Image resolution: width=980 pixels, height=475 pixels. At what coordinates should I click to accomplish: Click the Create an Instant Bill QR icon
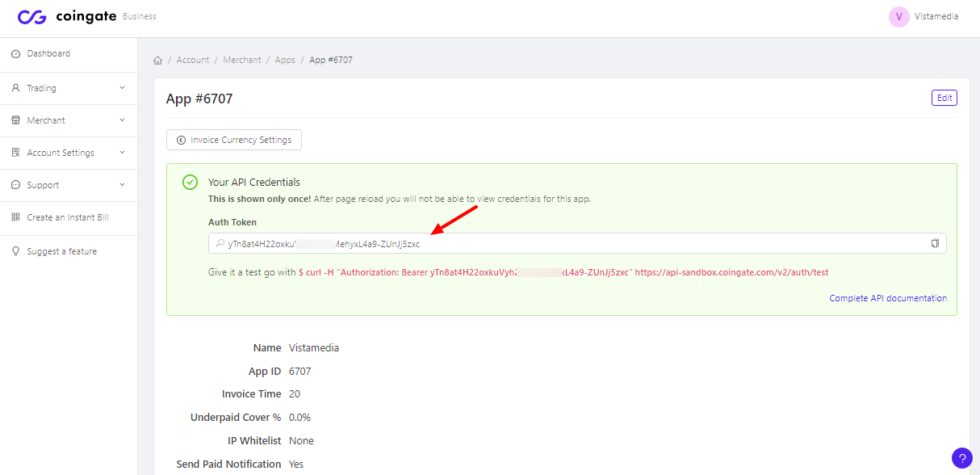[15, 217]
